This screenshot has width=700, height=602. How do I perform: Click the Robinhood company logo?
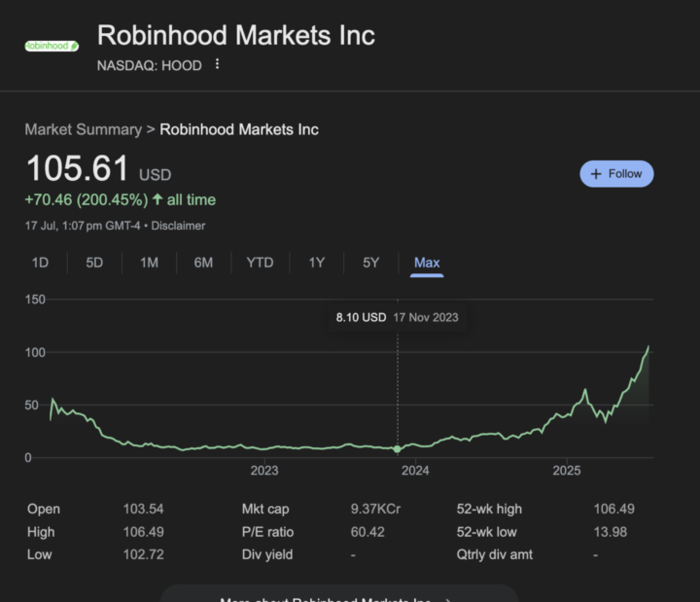click(51, 45)
